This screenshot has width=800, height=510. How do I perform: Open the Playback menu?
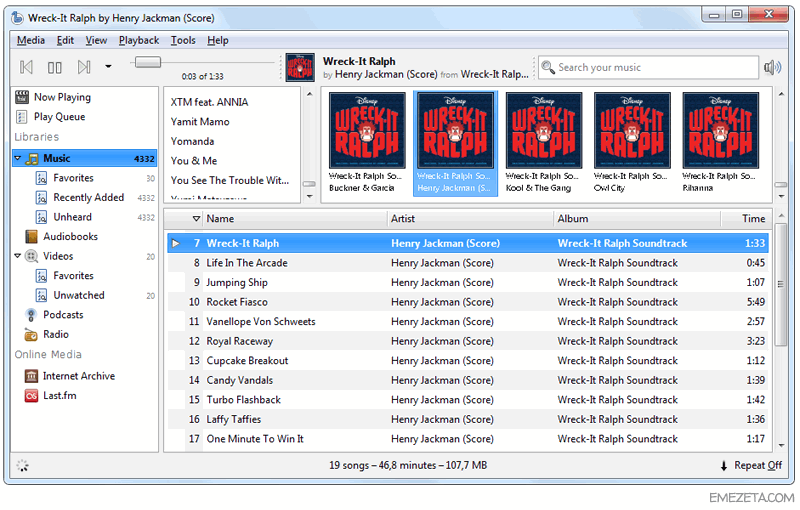[139, 40]
